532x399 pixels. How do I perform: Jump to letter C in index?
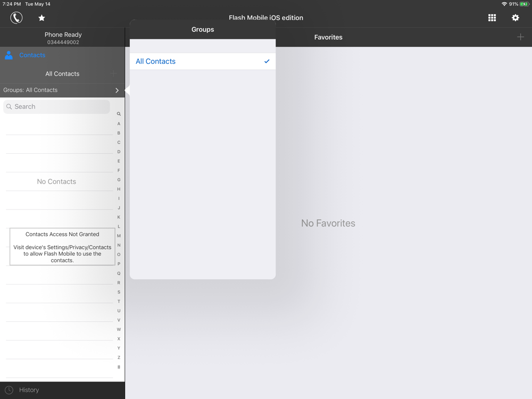[x=119, y=142]
